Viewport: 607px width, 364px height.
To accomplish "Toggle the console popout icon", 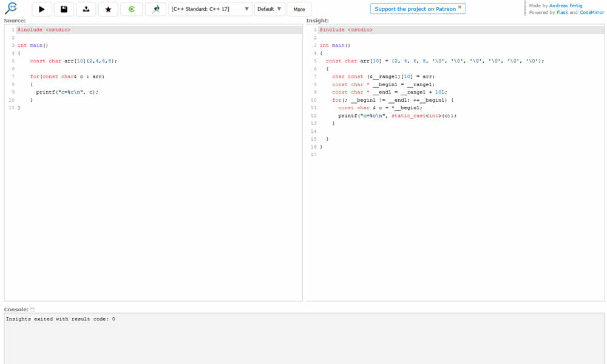I will coord(33,309).
